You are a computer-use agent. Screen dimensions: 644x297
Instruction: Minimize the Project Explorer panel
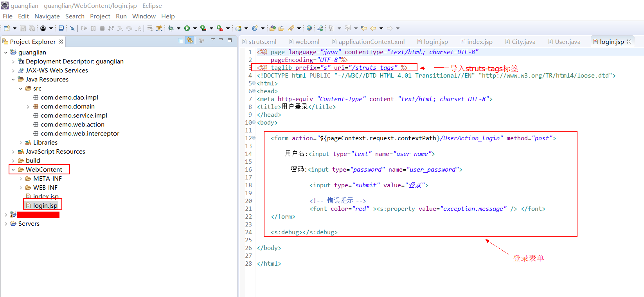[x=221, y=40]
